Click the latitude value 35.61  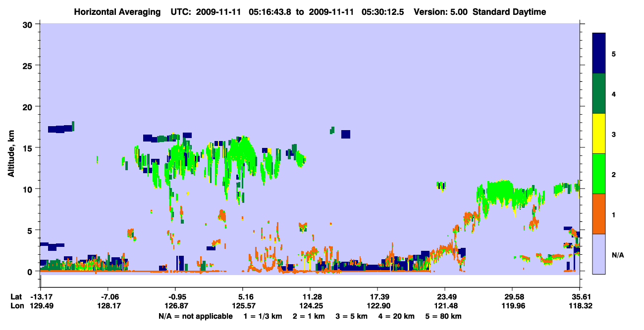580,297
